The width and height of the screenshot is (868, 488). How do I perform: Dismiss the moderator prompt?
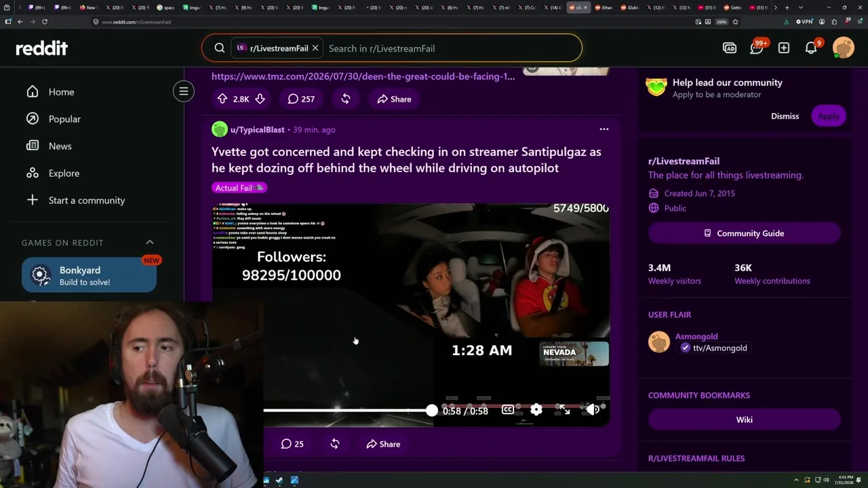pyautogui.click(x=785, y=116)
